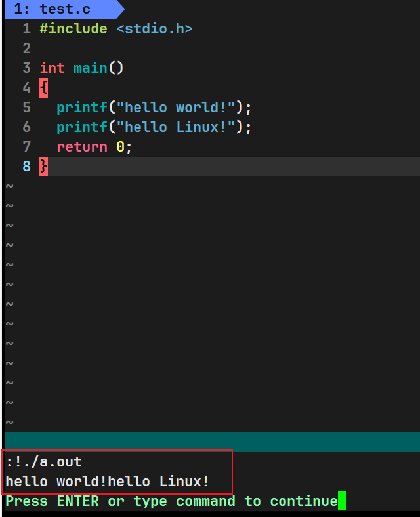
Task: Click the closing brace on line 8
Action: [43, 167]
